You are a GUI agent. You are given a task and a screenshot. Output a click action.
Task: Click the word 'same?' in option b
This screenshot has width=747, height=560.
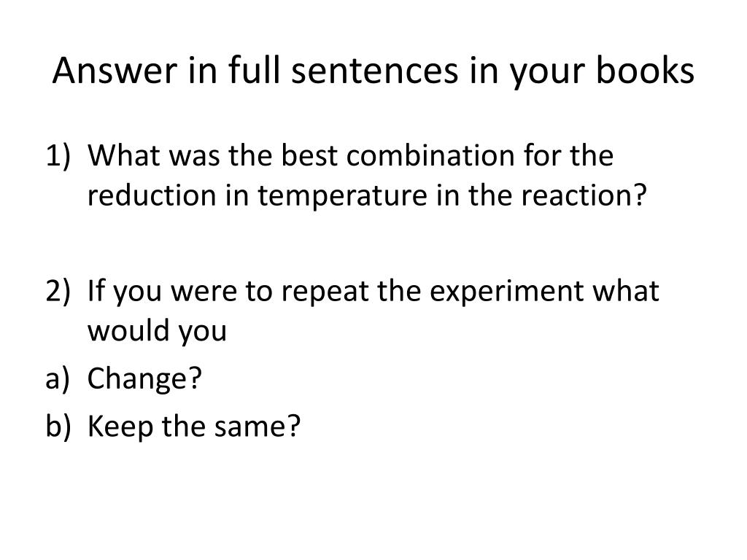(258, 427)
